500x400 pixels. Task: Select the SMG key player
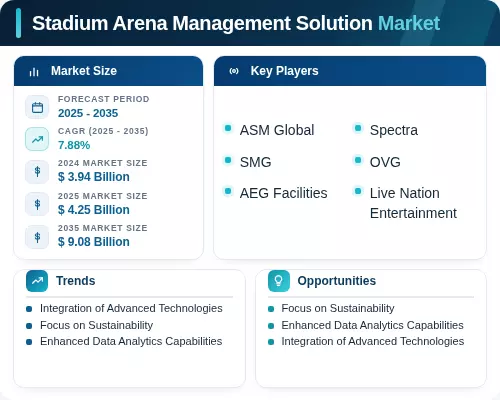(x=256, y=162)
